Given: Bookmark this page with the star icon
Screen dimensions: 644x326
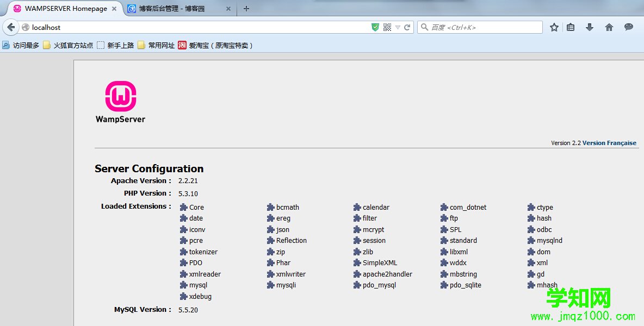Looking at the screenshot, I should click(554, 27).
